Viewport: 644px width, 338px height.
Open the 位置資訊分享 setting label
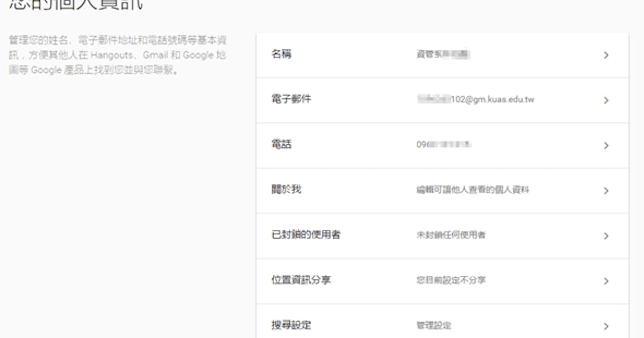click(x=301, y=280)
